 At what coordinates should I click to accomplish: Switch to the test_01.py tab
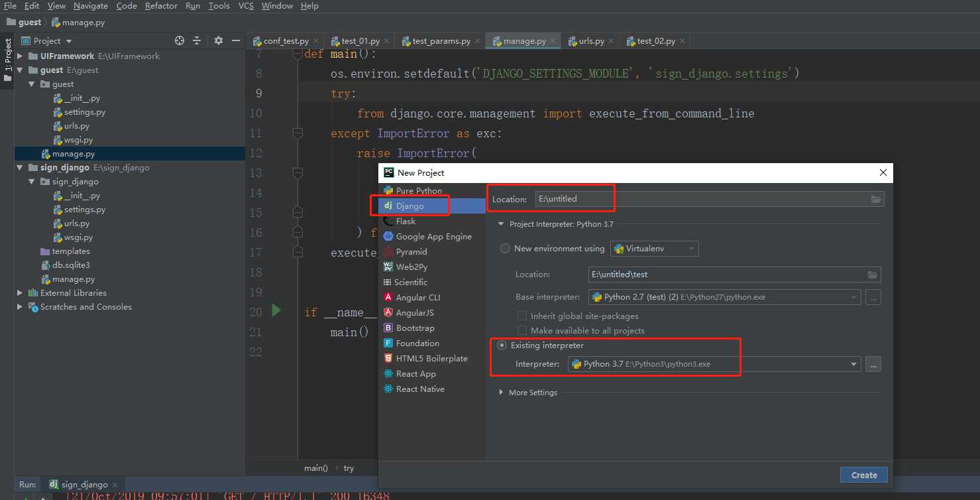pyautogui.click(x=360, y=41)
